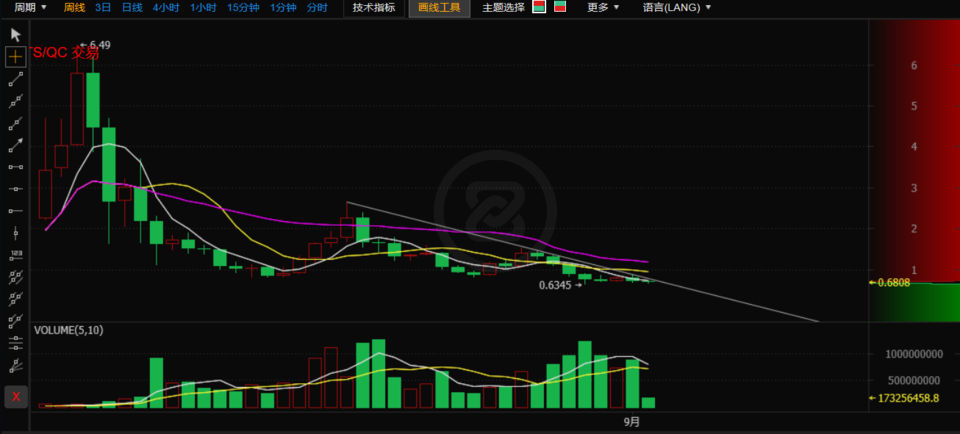Screen dimensions: 960x434
Task: Toggle the 画线工具 drawing tools button
Action: tap(440, 9)
